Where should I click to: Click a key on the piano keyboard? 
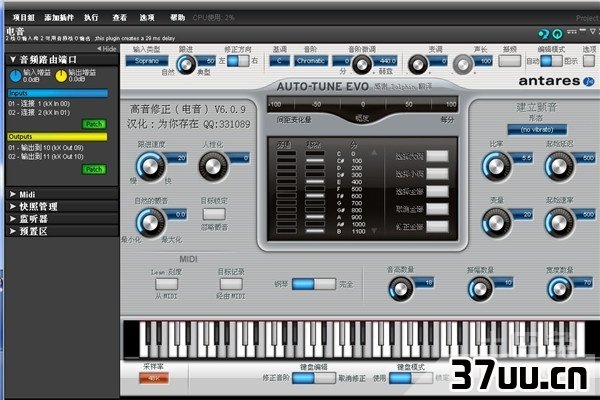click(362, 340)
